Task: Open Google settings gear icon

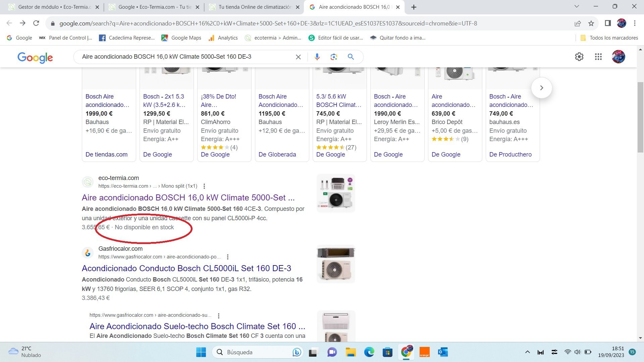Action: [579, 57]
